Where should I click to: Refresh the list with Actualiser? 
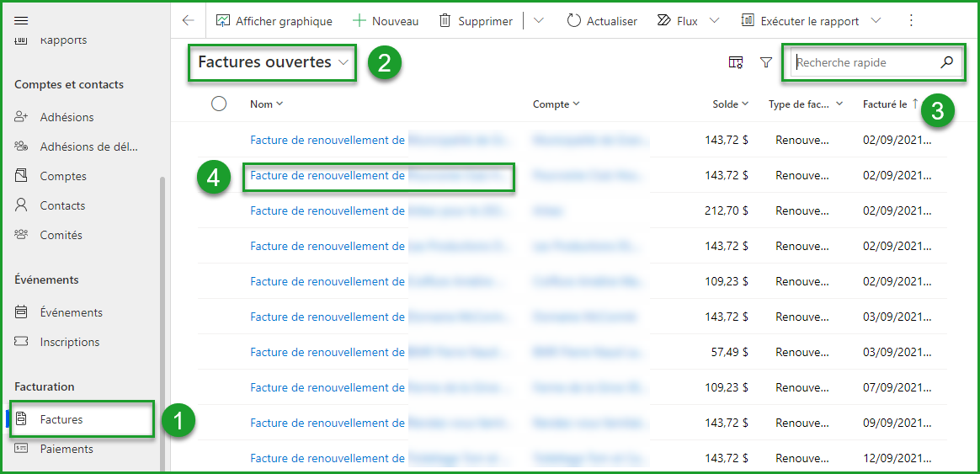tap(602, 20)
